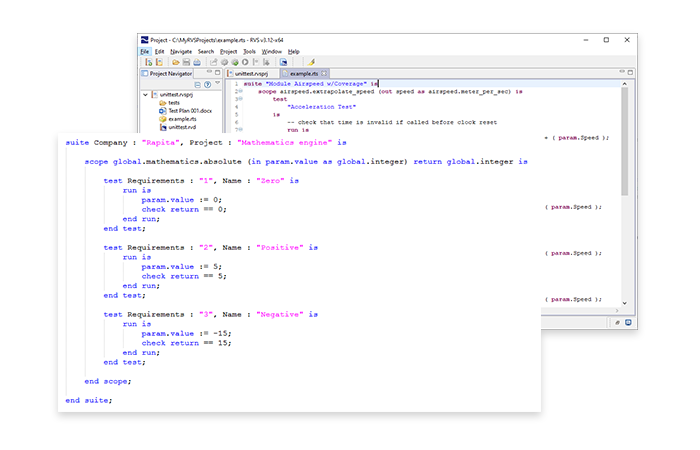Minimize the Project Navigator panel

(209, 72)
